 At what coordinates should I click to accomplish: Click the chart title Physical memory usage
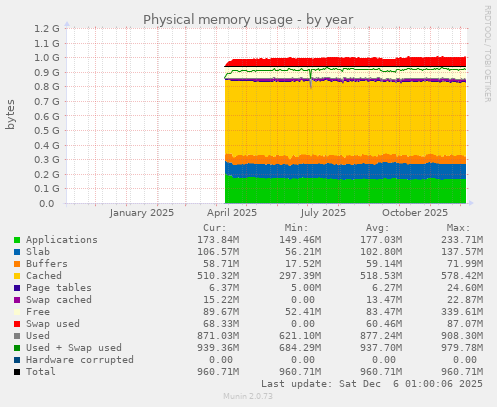[x=248, y=20]
